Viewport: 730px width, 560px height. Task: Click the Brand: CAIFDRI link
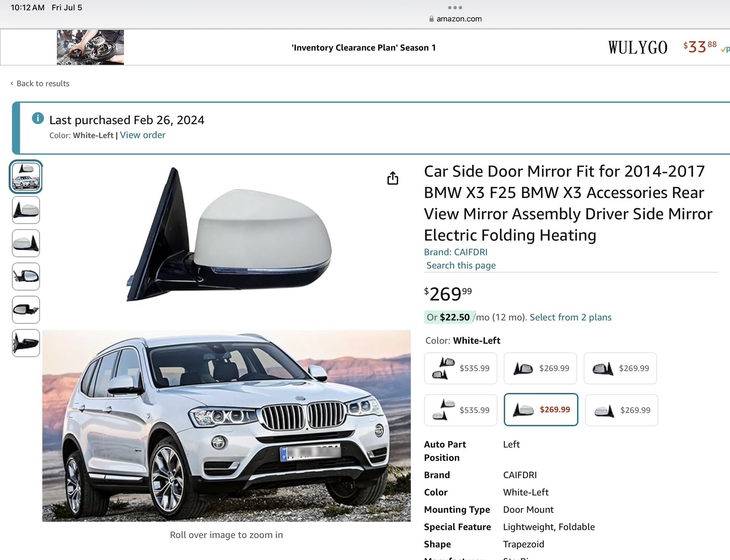coord(455,252)
